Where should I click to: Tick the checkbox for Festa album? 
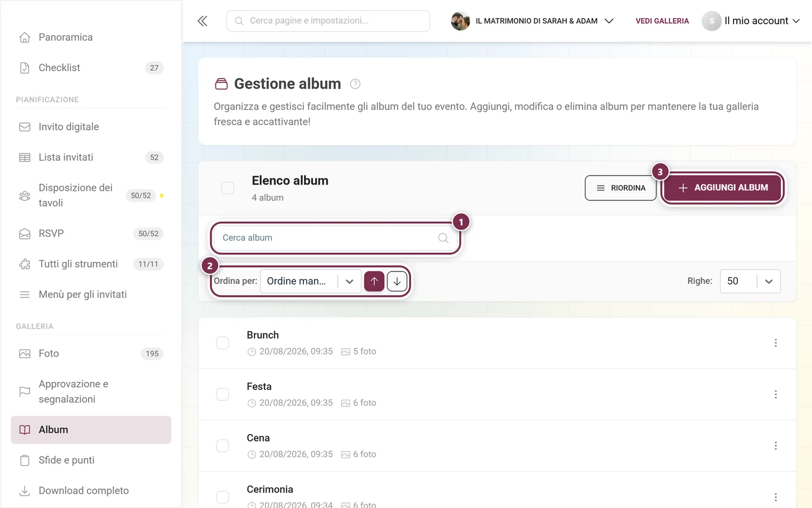point(223,395)
